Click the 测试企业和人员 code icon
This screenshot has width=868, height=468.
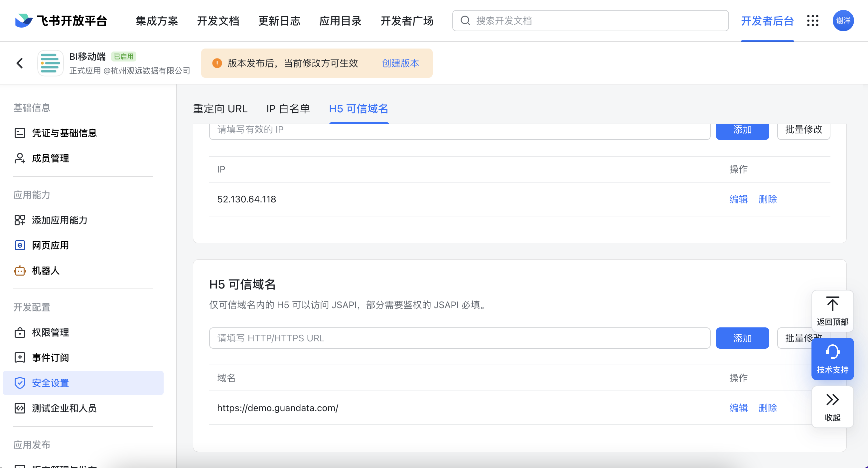(20, 408)
